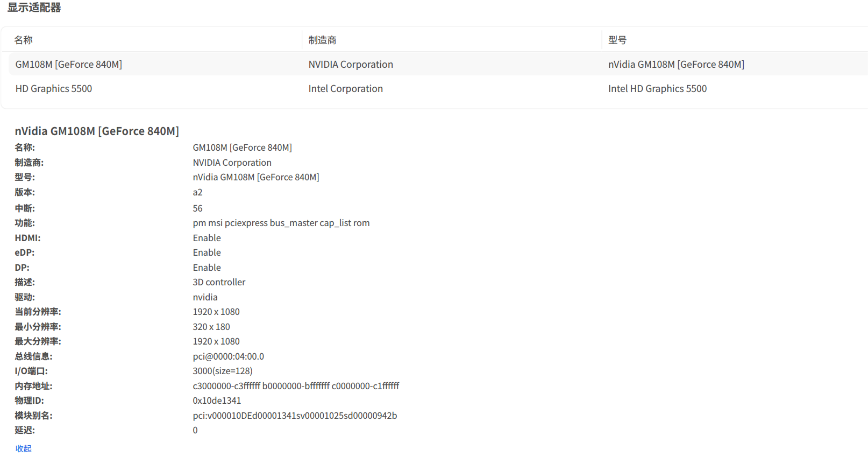Collapse details via the 收起 link
The image size is (868, 463).
pos(23,448)
